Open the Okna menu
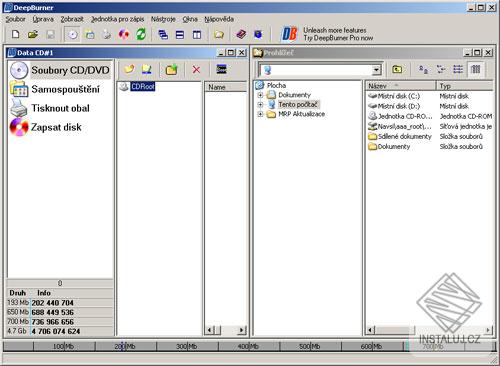500x366 pixels. click(x=190, y=19)
